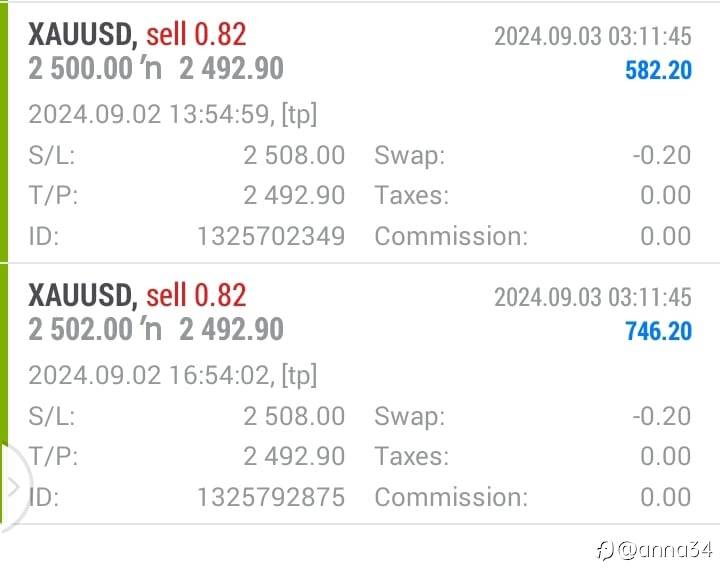Tap the 2 500.00 entry price

tap(81, 69)
